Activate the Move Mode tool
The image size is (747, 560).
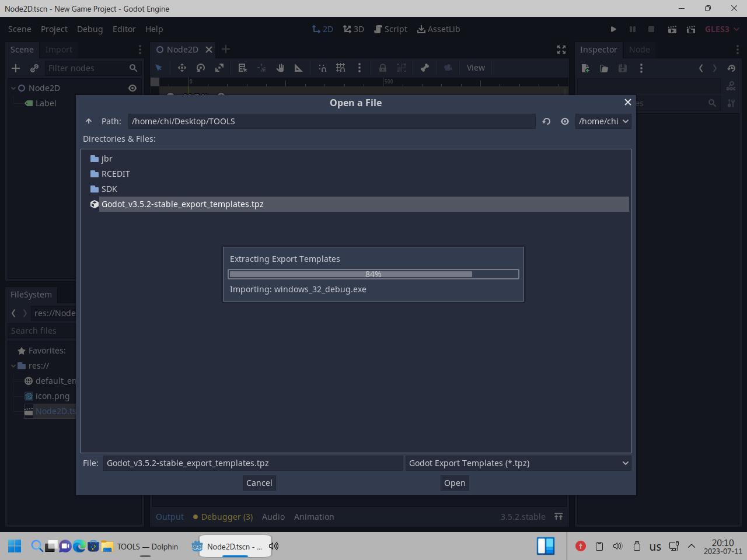(x=182, y=68)
